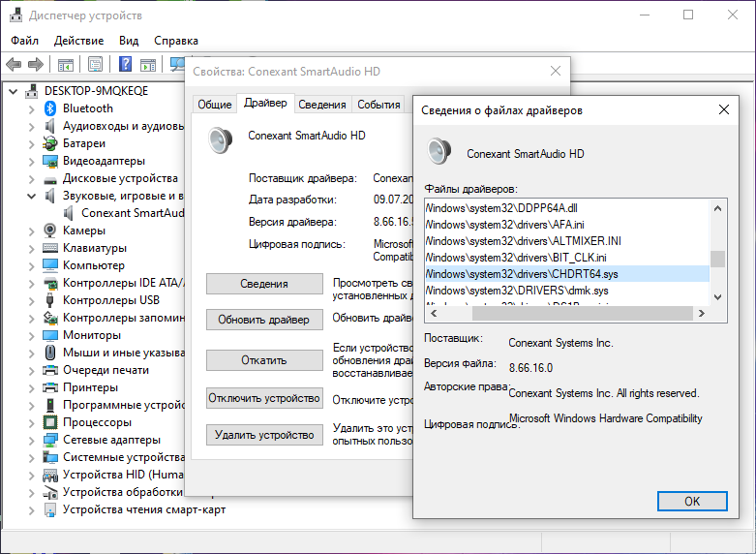The width and height of the screenshot is (756, 554).
Task: Open the Вид menu
Action: [129, 41]
